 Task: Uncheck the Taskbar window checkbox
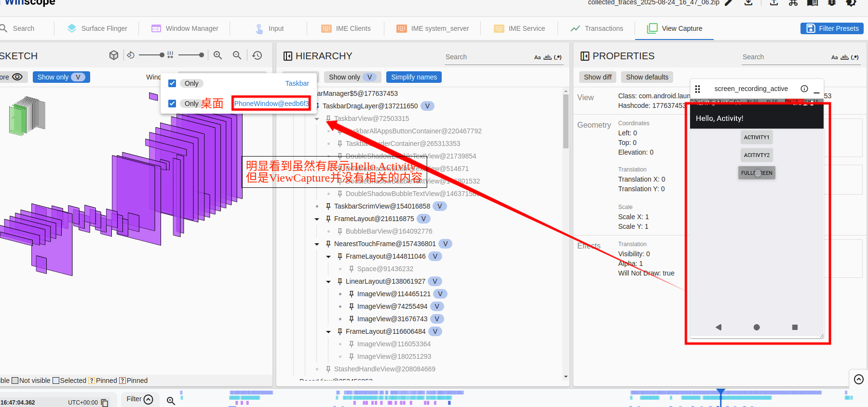172,83
